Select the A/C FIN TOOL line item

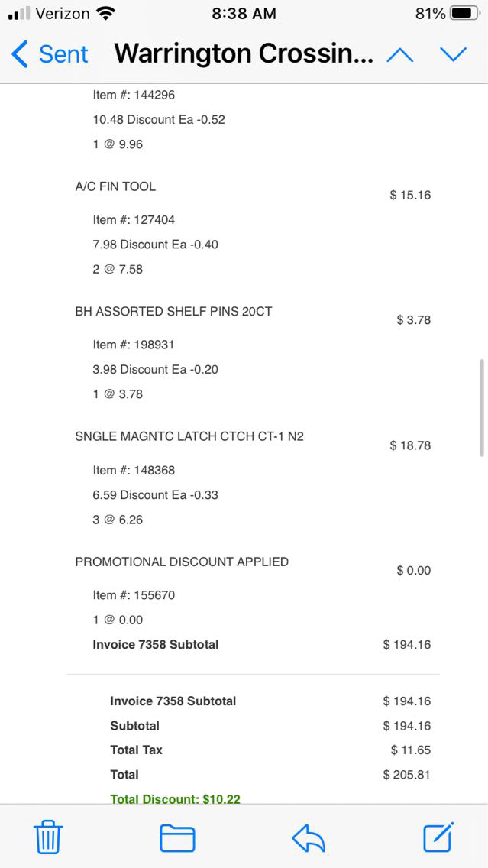pos(115,186)
